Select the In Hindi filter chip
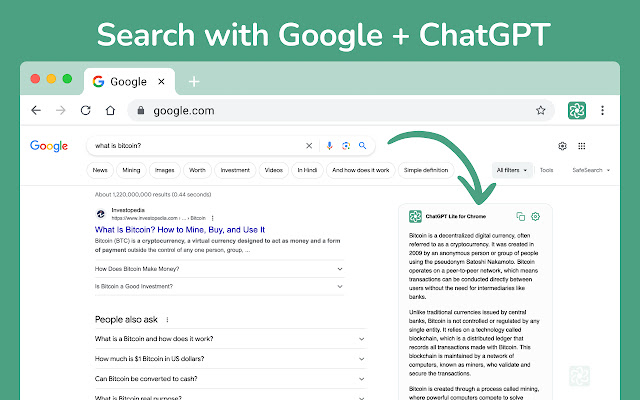This screenshot has width=640, height=400. pyautogui.click(x=307, y=170)
